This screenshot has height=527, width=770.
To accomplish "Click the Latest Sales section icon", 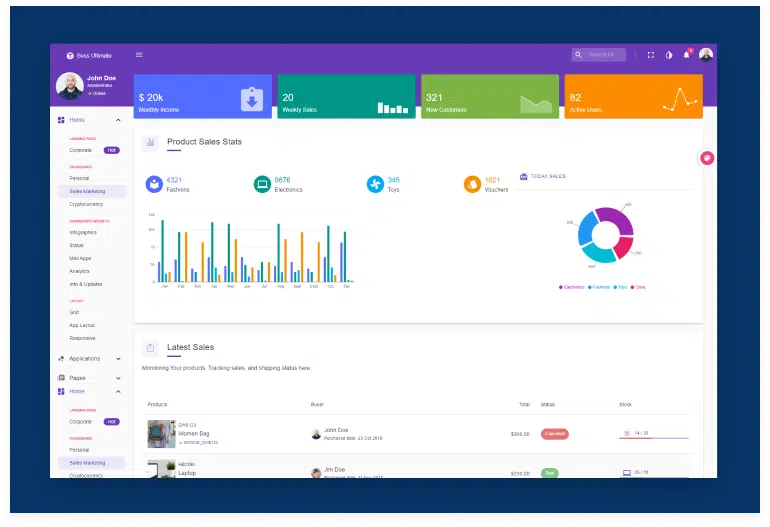I will pyautogui.click(x=150, y=348).
